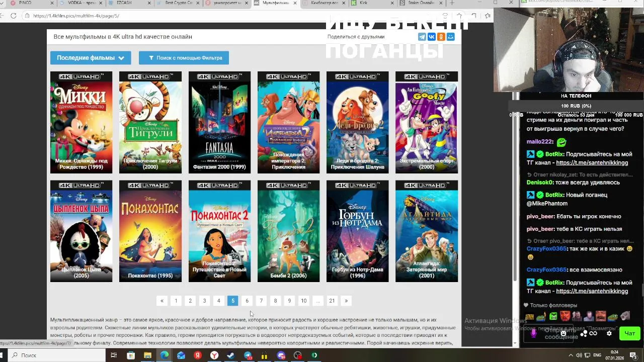Open the taskbar clock and date

click(616, 355)
